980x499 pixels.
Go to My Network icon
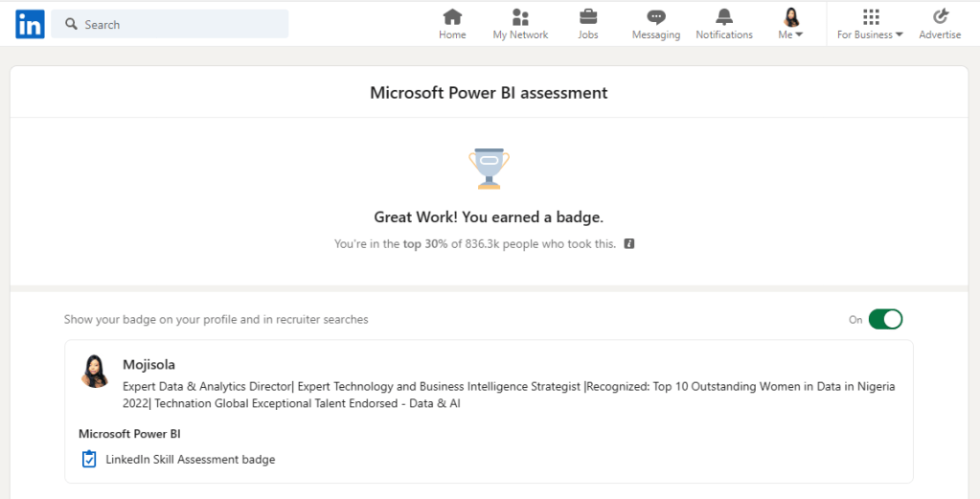click(x=520, y=17)
